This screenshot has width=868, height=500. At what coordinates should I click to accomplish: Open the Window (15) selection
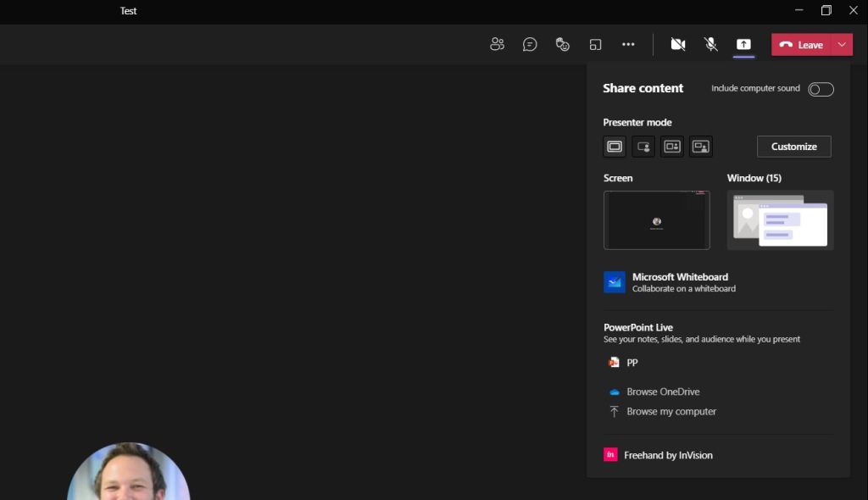pyautogui.click(x=780, y=220)
